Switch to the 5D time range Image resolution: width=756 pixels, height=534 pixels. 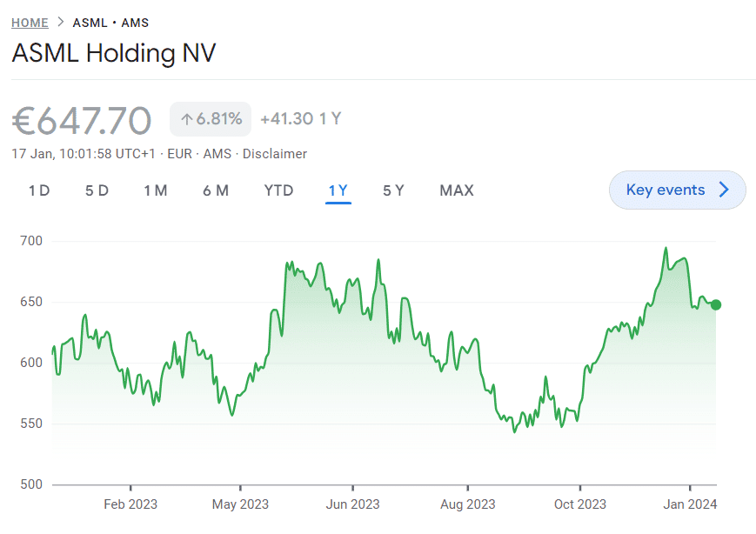click(97, 190)
